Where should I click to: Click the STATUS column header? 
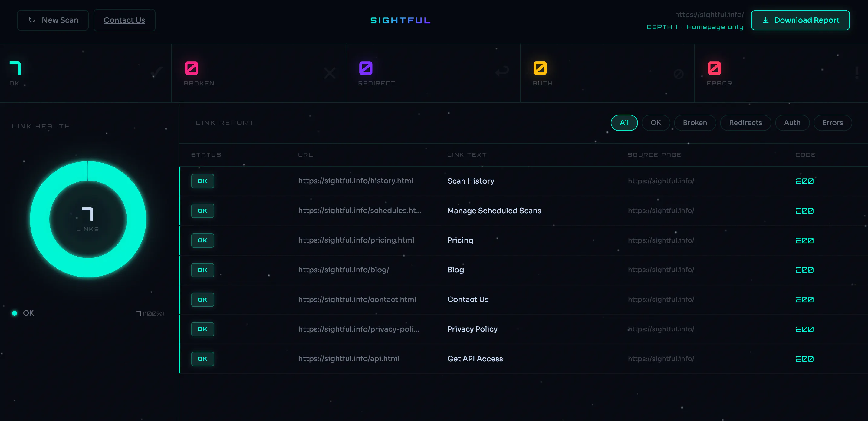pyautogui.click(x=206, y=155)
